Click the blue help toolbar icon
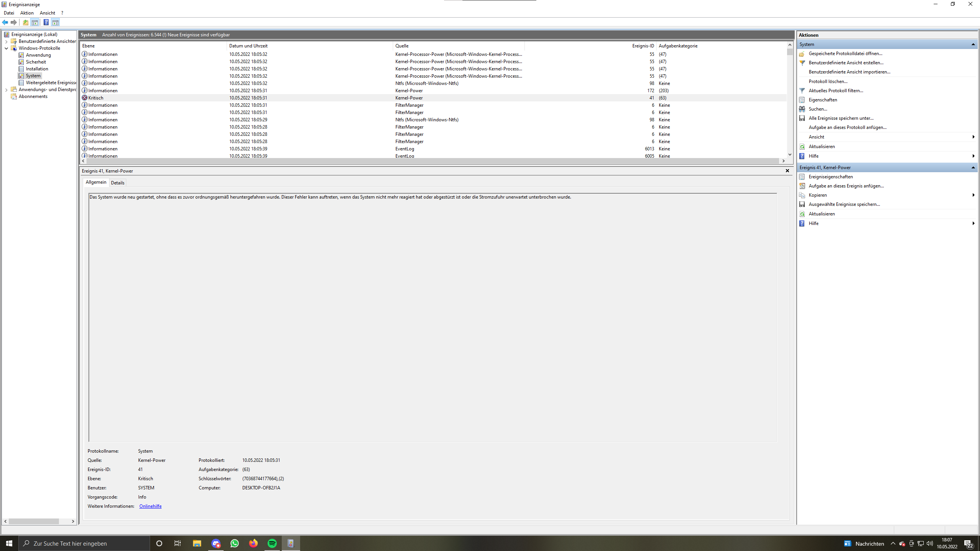 coord(46,22)
